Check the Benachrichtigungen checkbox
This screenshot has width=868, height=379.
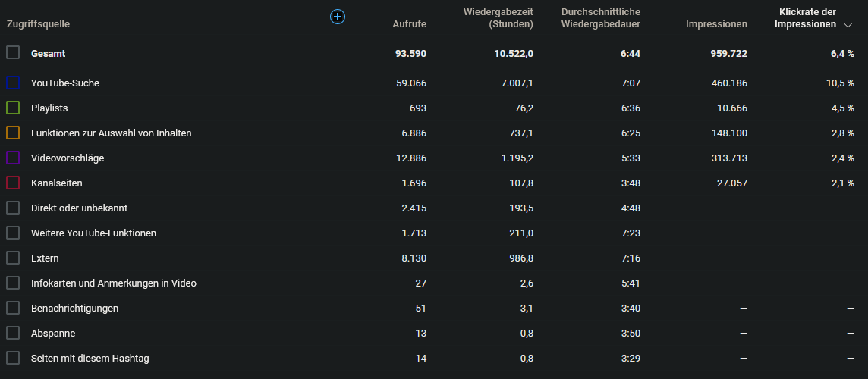(13, 308)
